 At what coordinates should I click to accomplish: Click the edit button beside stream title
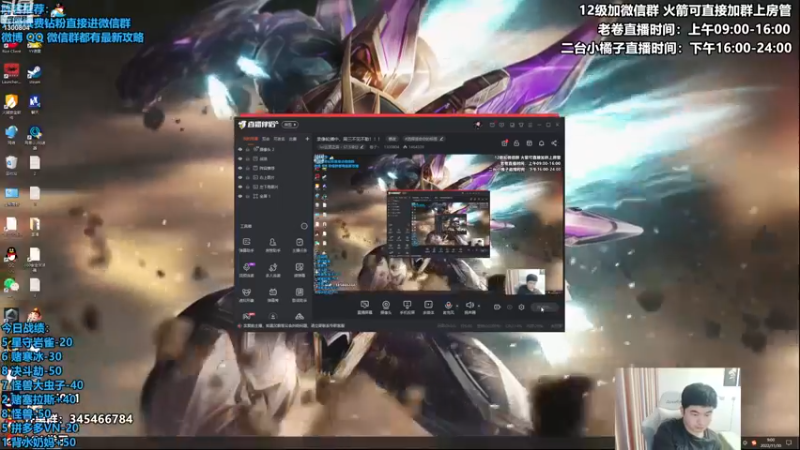[x=392, y=139]
